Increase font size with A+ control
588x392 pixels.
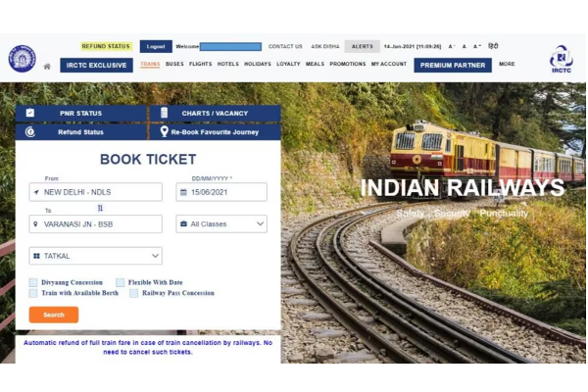coord(477,46)
